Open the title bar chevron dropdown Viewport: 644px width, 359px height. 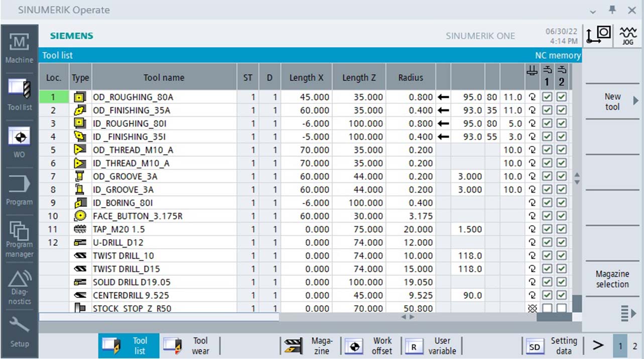(x=593, y=11)
